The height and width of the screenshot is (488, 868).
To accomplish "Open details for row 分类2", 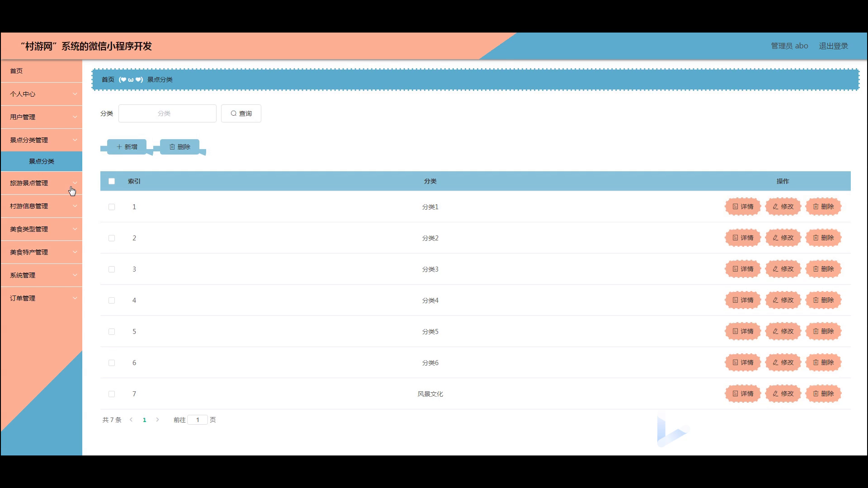I will pos(743,238).
